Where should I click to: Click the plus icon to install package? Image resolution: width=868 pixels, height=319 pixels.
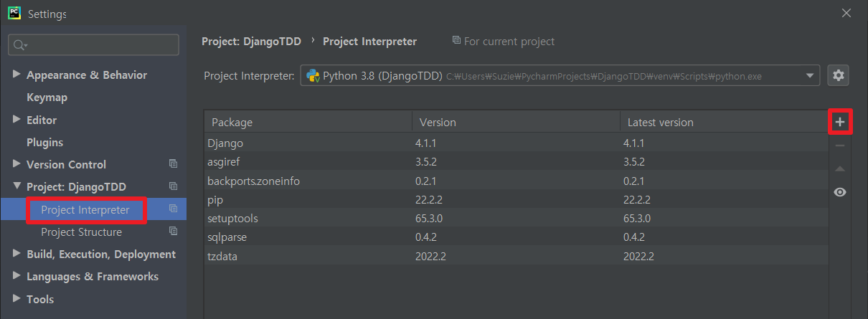(x=840, y=123)
